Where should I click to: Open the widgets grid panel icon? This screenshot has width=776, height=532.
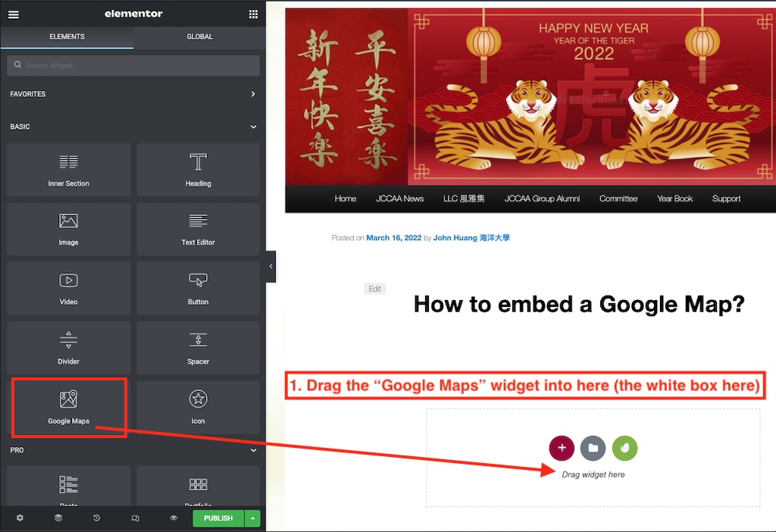tap(253, 14)
